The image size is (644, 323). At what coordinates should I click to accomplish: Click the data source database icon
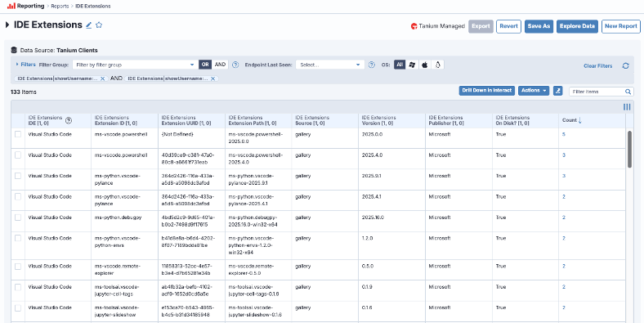click(14, 50)
